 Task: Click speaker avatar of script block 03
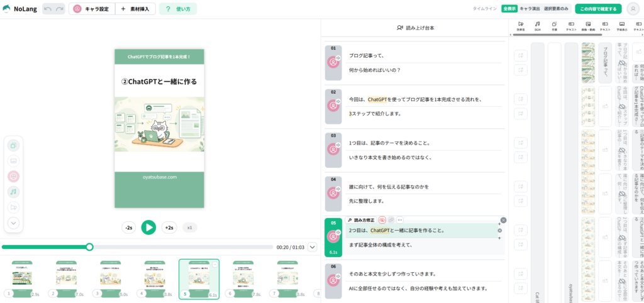pos(333,150)
